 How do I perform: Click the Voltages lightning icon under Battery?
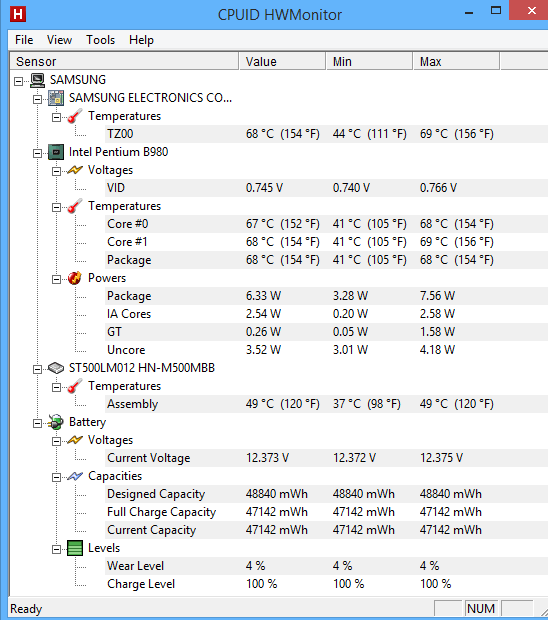[x=75, y=440]
